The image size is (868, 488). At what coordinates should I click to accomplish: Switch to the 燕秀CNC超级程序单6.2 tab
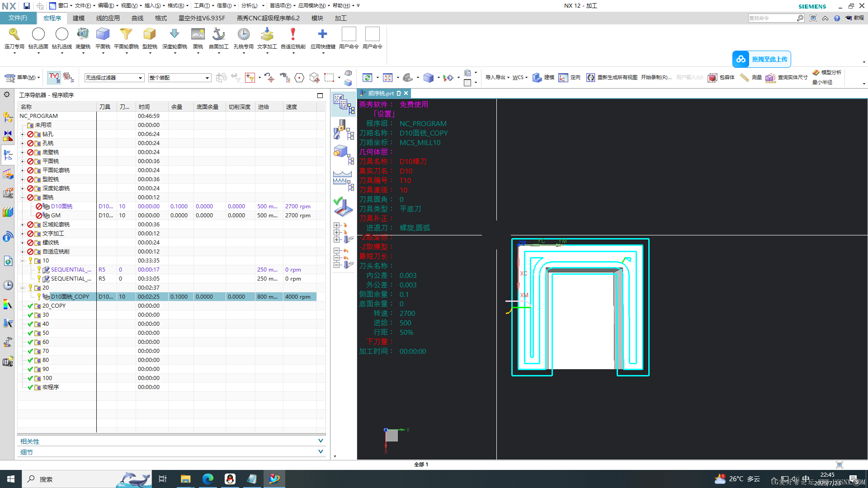pyautogui.click(x=268, y=18)
